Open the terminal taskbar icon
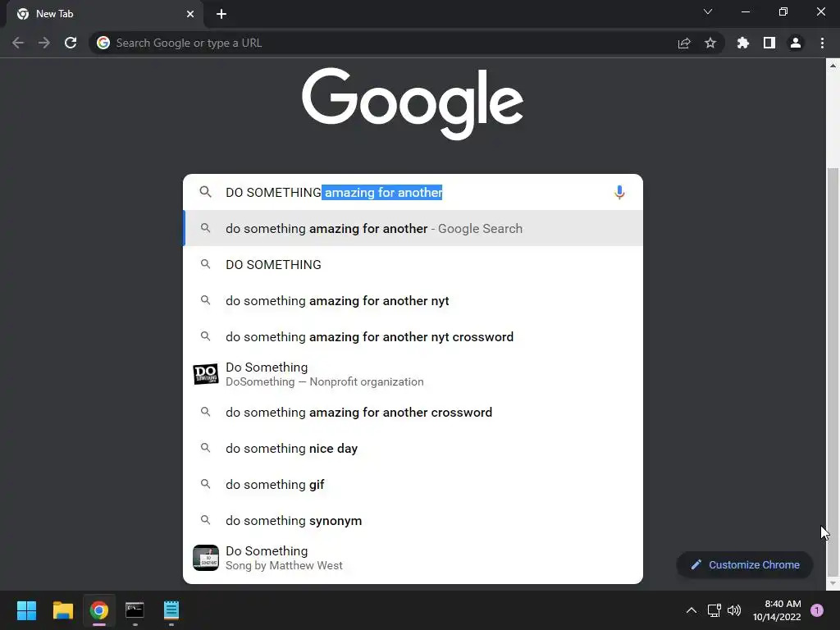Screen dimensions: 840x630 (135, 610)
